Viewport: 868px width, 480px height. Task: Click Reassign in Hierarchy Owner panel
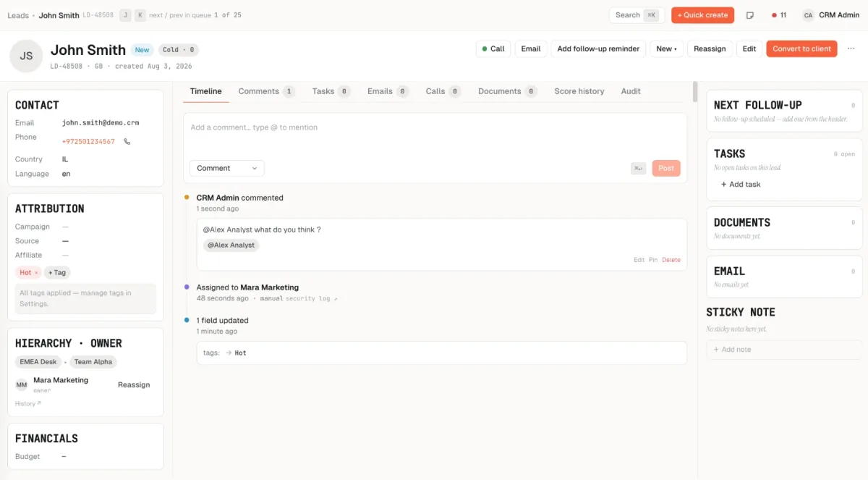click(x=134, y=385)
